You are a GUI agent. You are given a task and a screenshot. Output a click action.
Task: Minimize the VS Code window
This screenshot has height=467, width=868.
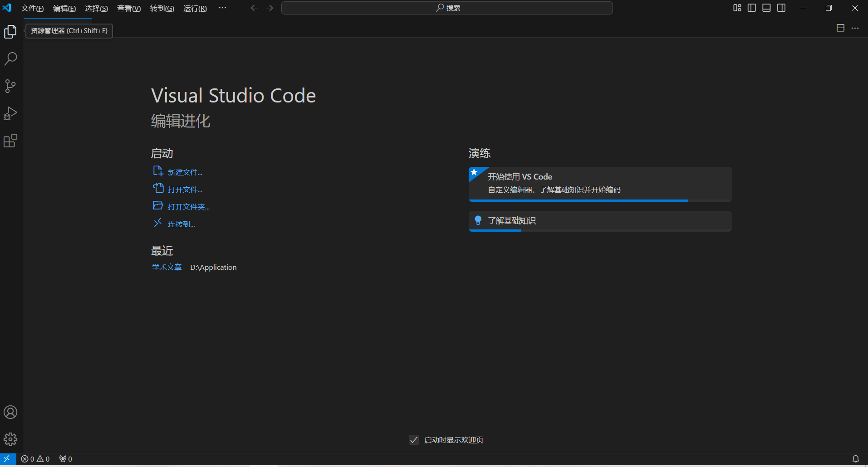click(x=803, y=8)
